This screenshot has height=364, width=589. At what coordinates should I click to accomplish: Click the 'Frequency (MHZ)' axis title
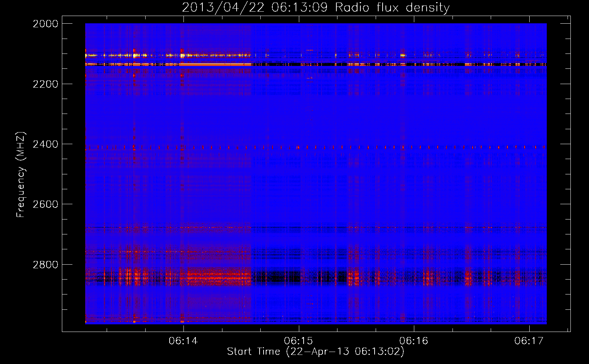(21, 175)
